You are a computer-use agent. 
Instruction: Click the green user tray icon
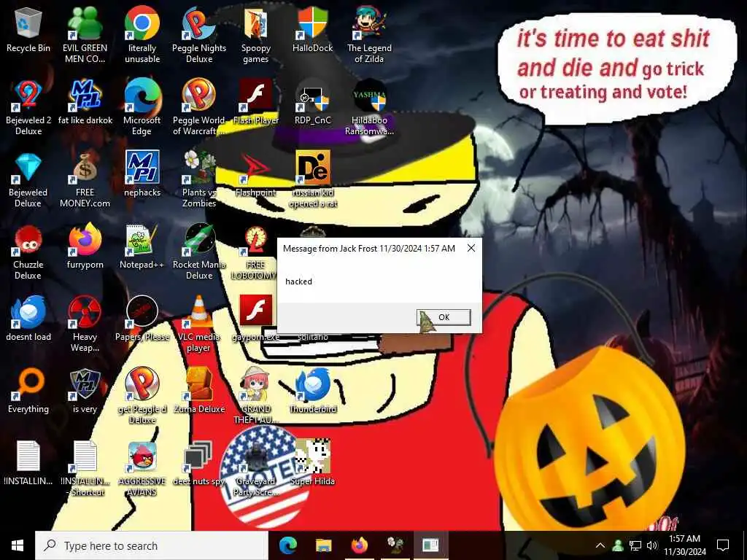(618, 545)
